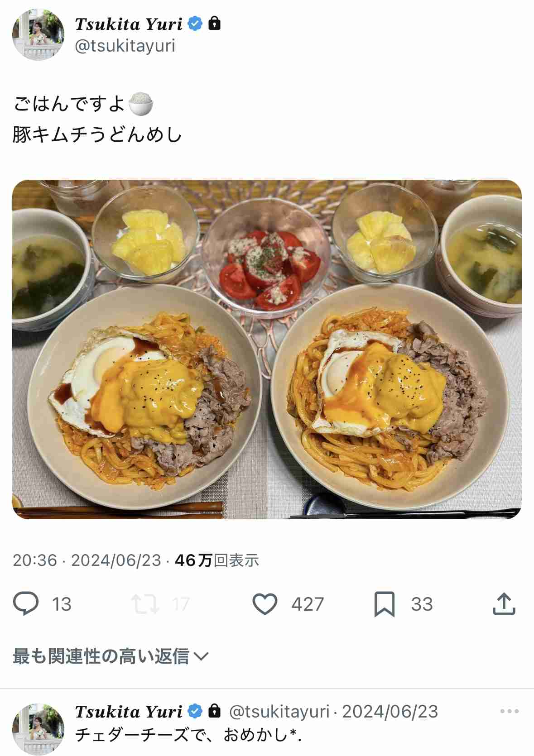Open the share upload icon
Viewport: 534px width, 756px height.
pos(504,603)
